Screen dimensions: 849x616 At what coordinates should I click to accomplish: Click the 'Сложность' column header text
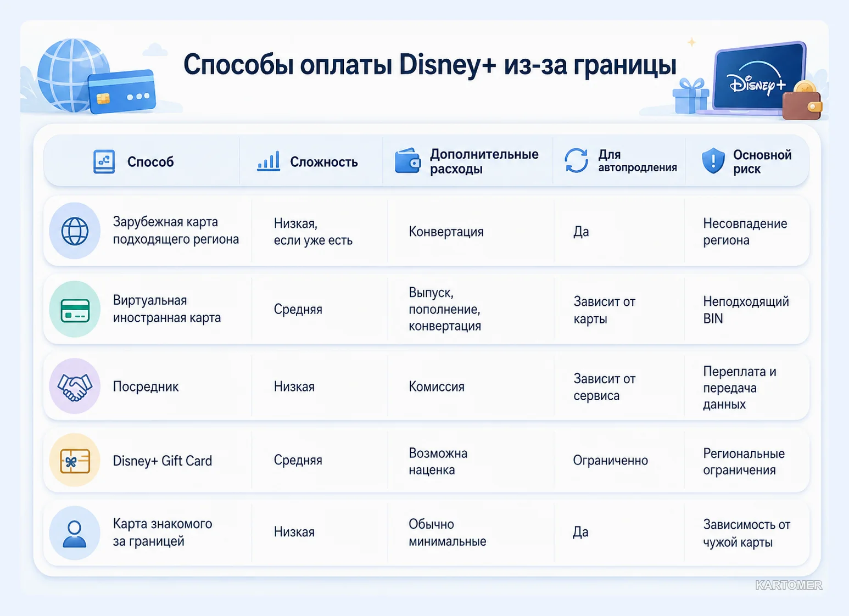click(324, 162)
